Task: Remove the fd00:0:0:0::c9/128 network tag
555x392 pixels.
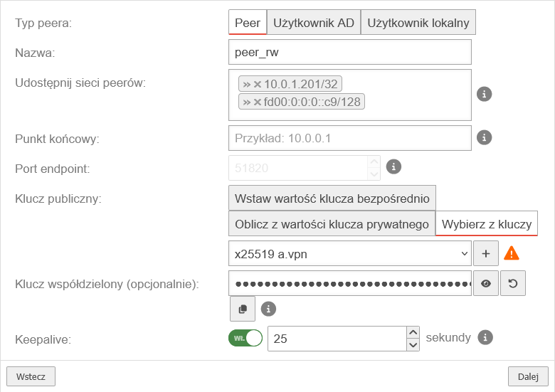Action: point(258,102)
